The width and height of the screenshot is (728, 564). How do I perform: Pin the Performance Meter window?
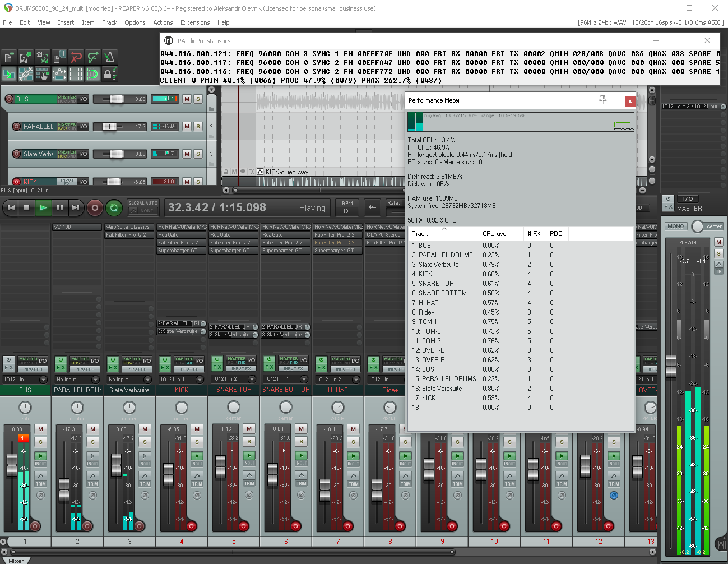tap(602, 100)
